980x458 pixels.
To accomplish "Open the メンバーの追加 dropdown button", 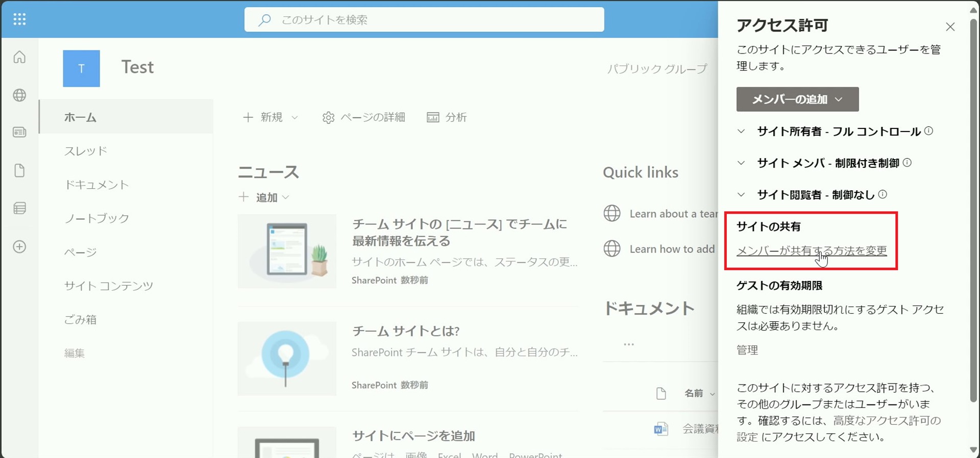I will click(x=797, y=99).
